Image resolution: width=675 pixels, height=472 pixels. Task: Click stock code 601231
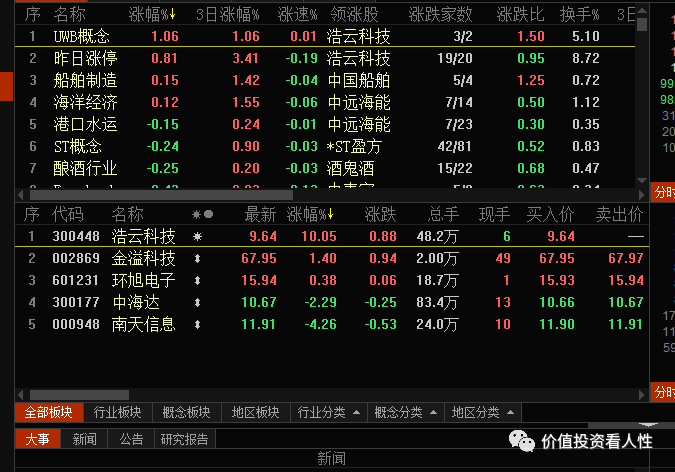76,280
